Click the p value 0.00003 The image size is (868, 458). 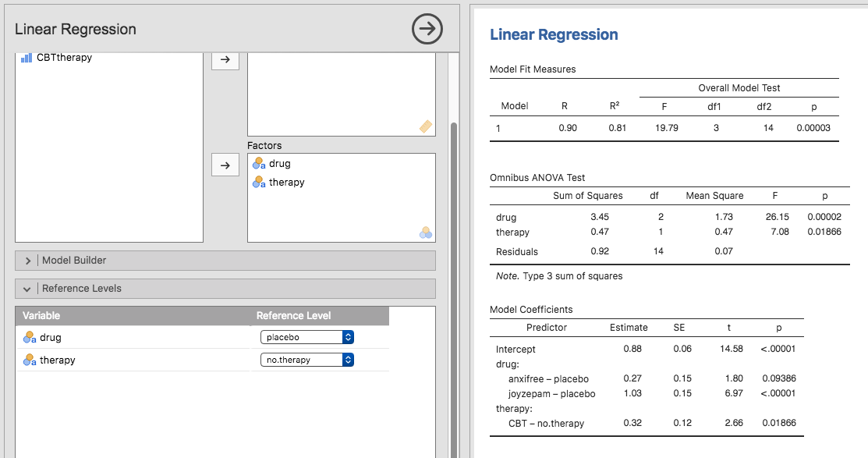tap(813, 128)
